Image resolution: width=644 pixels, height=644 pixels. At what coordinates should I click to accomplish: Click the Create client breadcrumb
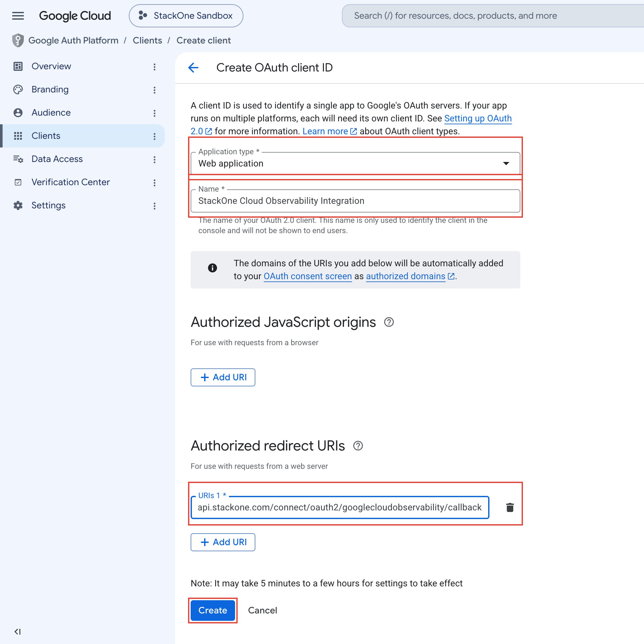(x=203, y=40)
